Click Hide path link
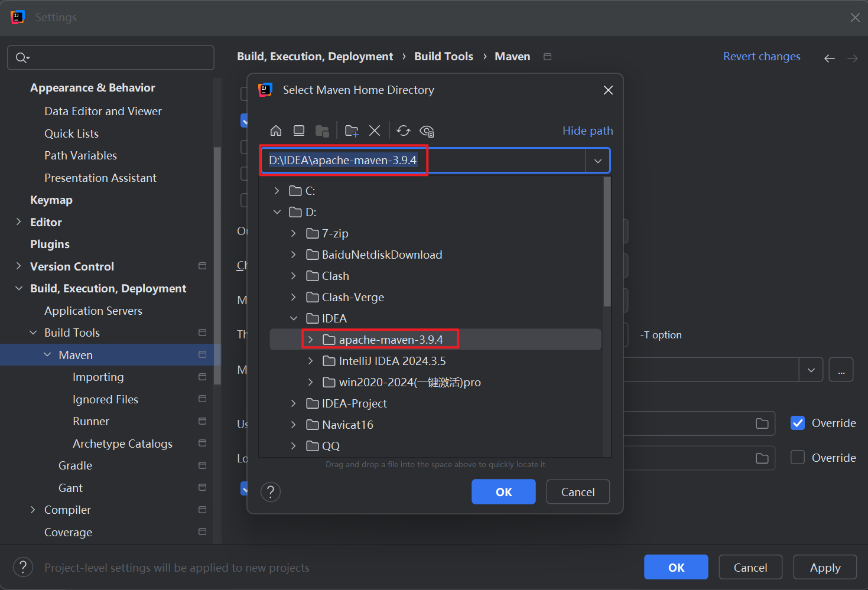The height and width of the screenshot is (590, 868). (x=587, y=131)
